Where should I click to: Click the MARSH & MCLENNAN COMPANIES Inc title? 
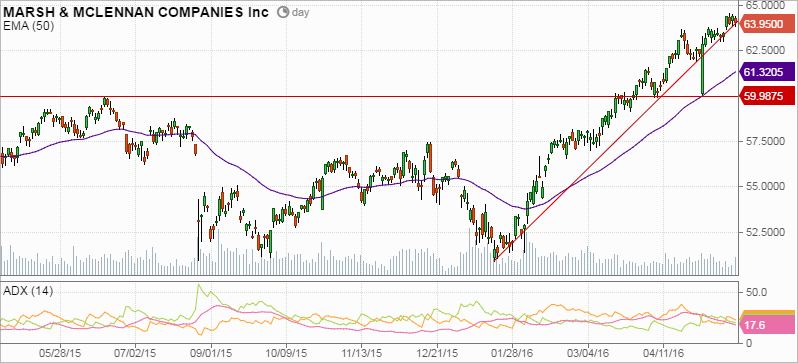click(135, 12)
